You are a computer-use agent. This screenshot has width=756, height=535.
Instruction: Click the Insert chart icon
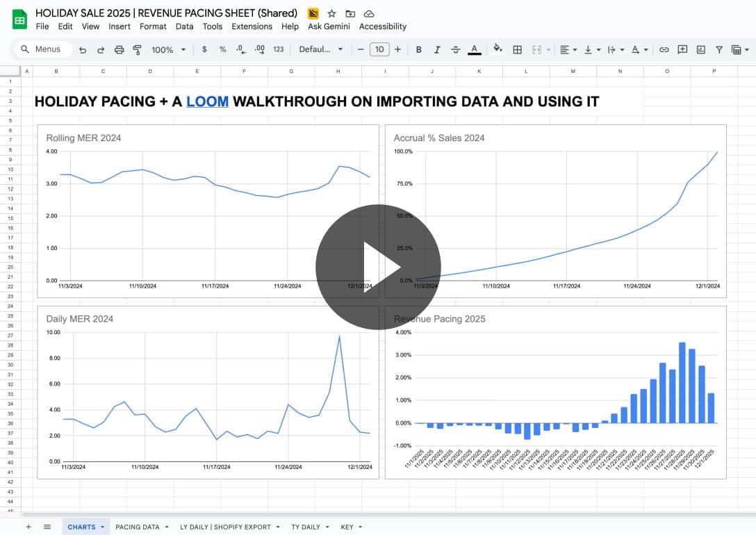(700, 49)
